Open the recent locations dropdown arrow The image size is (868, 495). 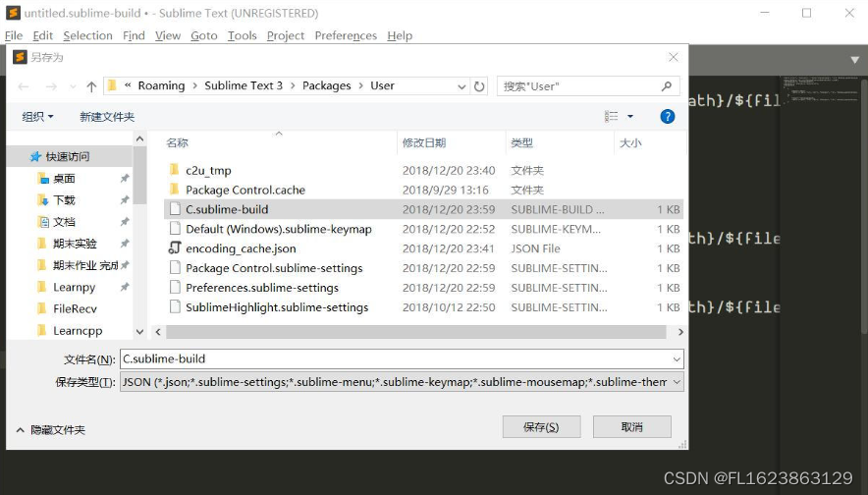click(x=73, y=87)
